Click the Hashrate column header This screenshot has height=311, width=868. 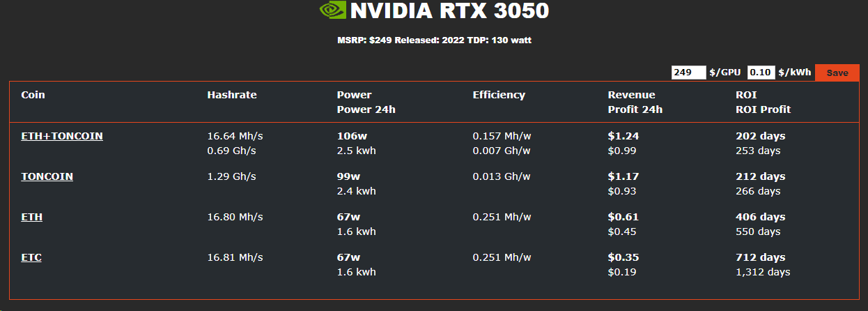click(x=232, y=95)
